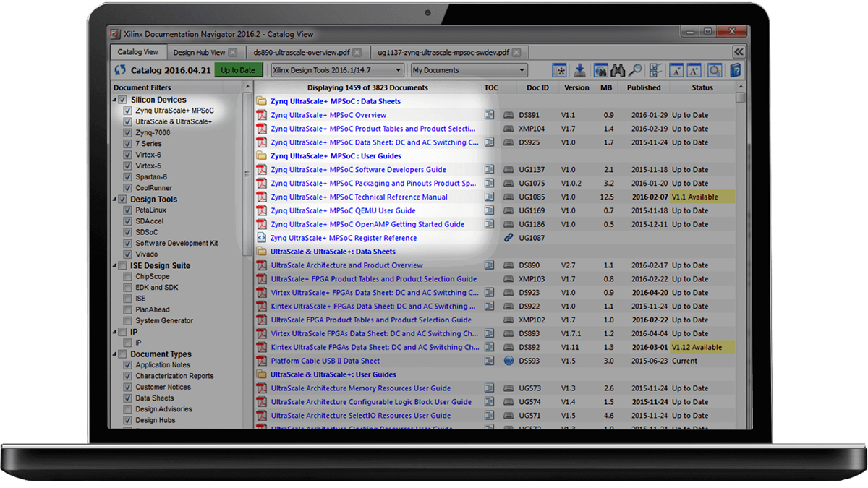This screenshot has width=868, height=488.
Task: Click the plain binoculars search icon
Action: pos(618,70)
